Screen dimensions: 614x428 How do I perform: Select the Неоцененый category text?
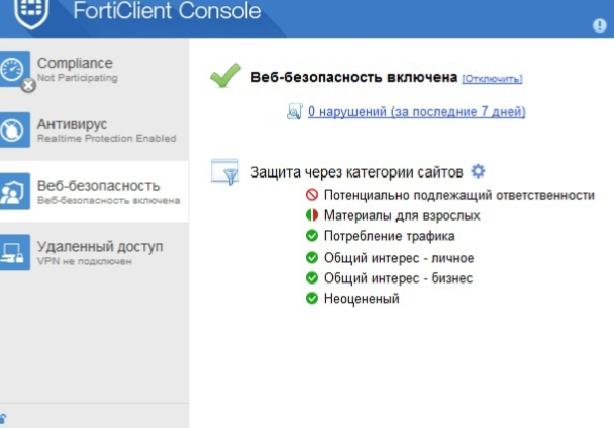pyautogui.click(x=361, y=299)
